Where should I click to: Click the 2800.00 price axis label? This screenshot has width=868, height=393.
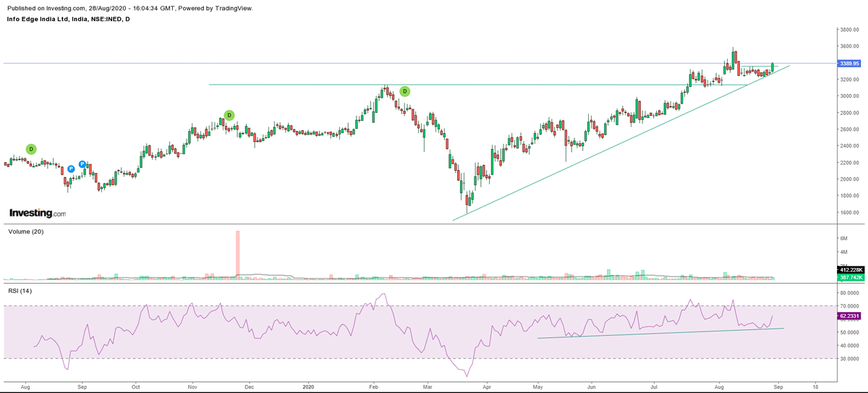[x=849, y=113]
